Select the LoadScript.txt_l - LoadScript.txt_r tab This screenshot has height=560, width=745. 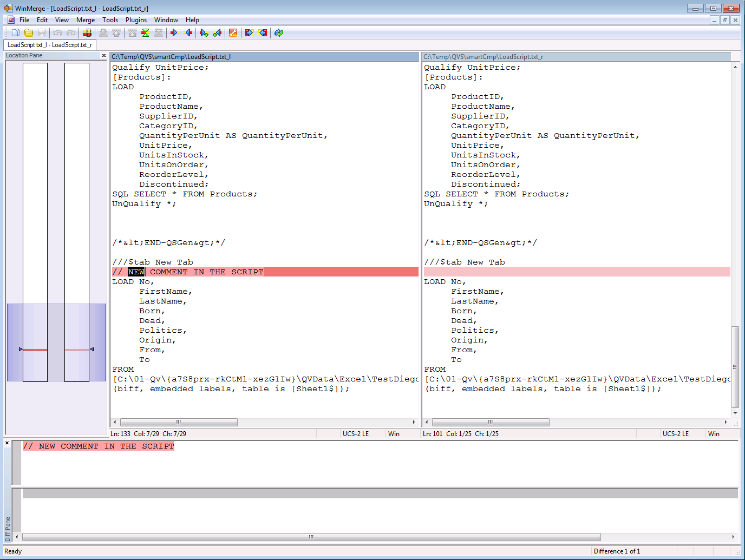pyautogui.click(x=50, y=45)
